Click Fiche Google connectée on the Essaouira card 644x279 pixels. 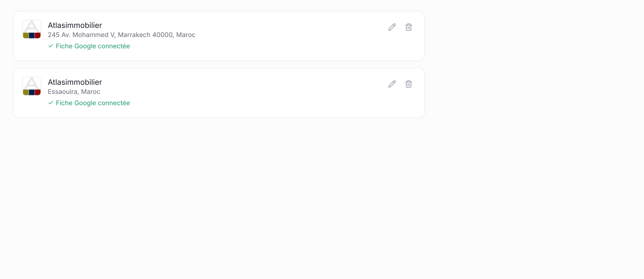(93, 103)
